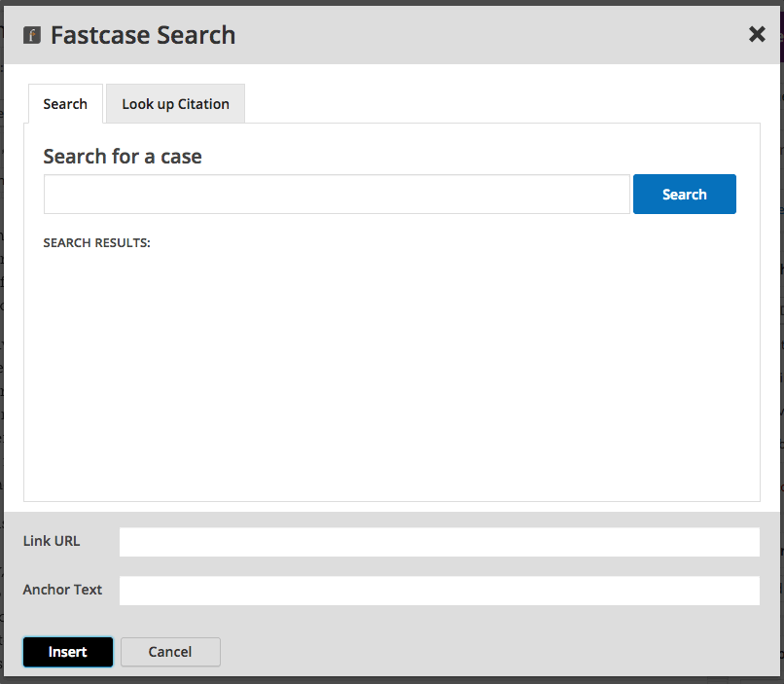
Task: Close the Fastcase Search dialog
Action: 757,34
